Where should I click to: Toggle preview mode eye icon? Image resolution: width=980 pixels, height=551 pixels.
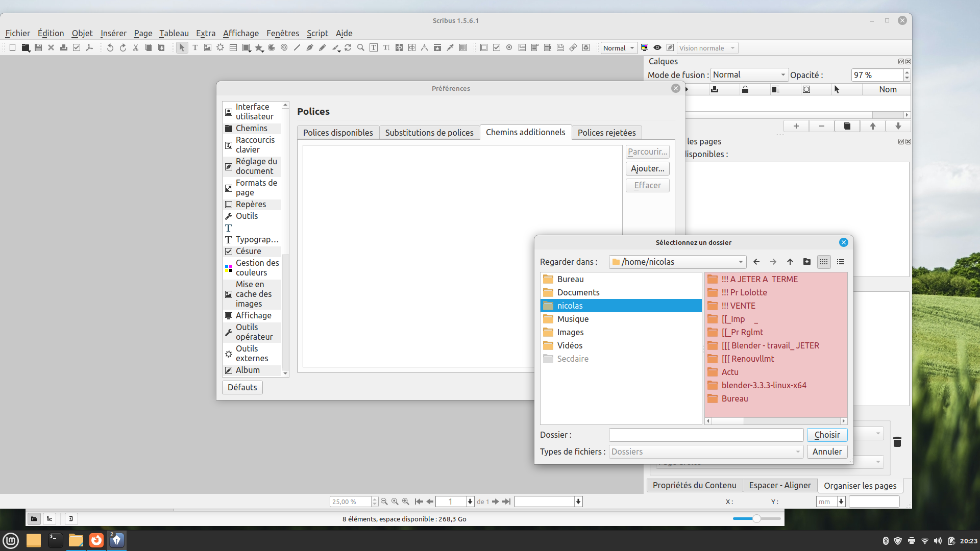coord(657,48)
